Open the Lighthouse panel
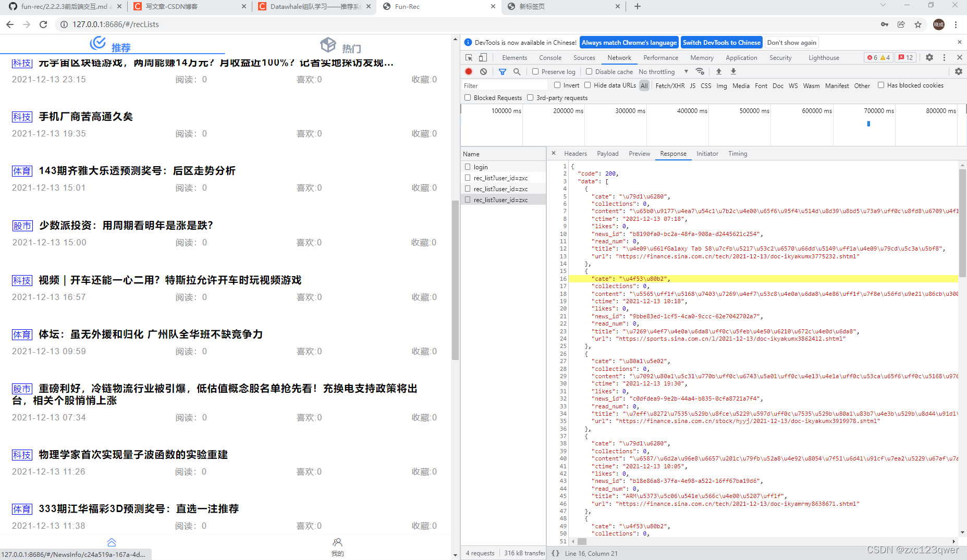 [x=824, y=57]
